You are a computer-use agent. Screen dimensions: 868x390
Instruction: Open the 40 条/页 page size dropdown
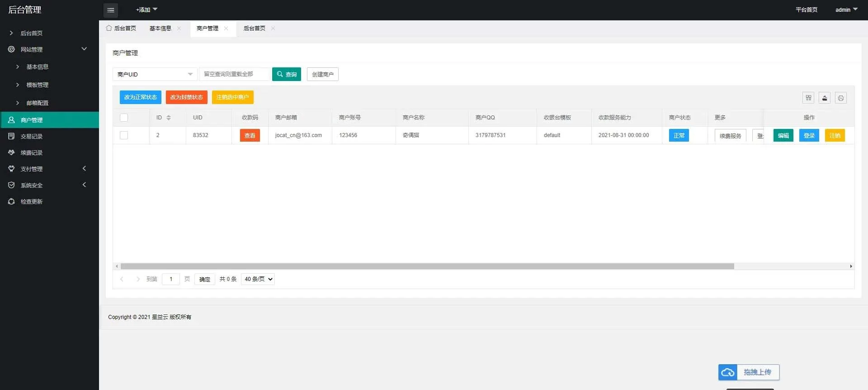(258, 279)
